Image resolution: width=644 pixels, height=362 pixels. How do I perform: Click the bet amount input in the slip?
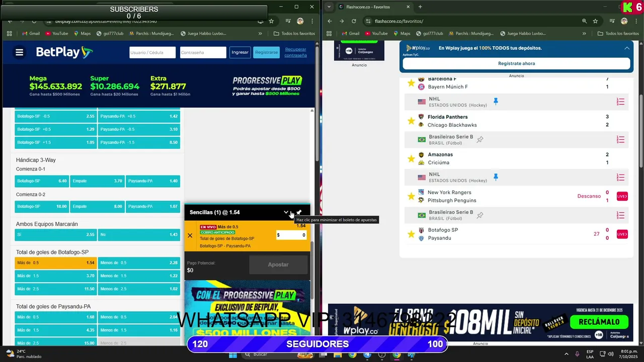291,235
